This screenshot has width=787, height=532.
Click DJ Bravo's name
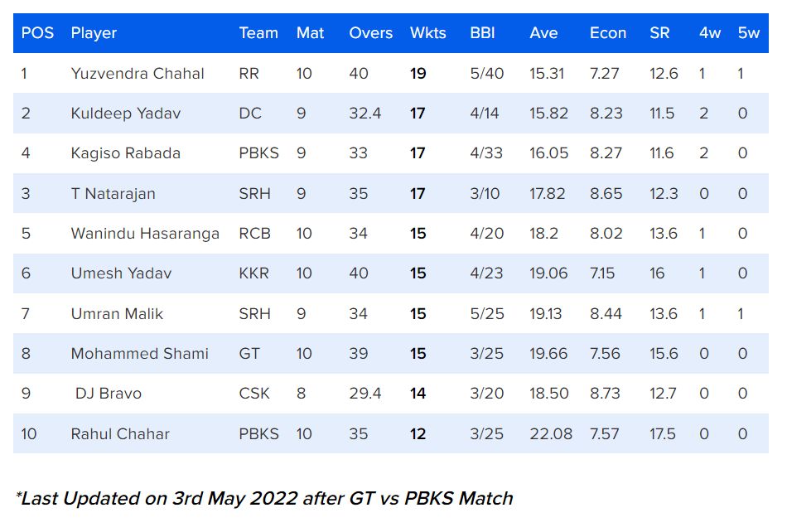pyautogui.click(x=109, y=394)
